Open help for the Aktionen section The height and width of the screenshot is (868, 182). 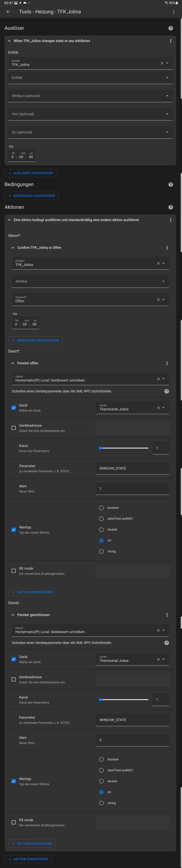click(x=170, y=207)
